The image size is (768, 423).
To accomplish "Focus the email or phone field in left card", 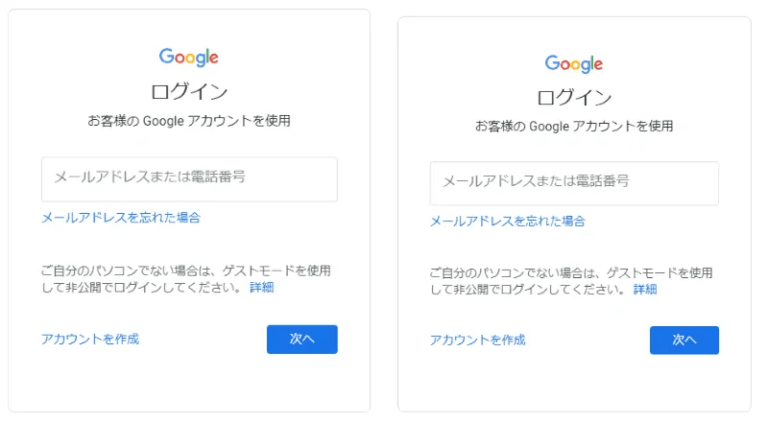I will pyautogui.click(x=189, y=178).
